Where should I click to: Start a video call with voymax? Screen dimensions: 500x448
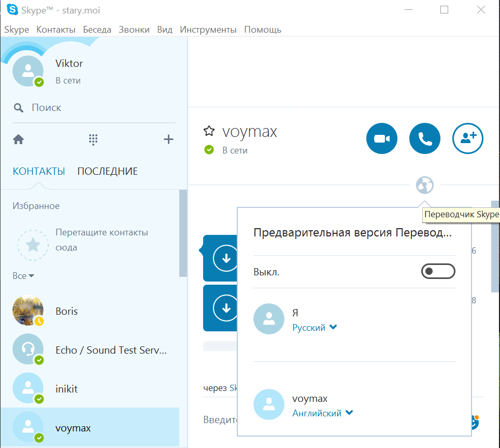click(381, 138)
